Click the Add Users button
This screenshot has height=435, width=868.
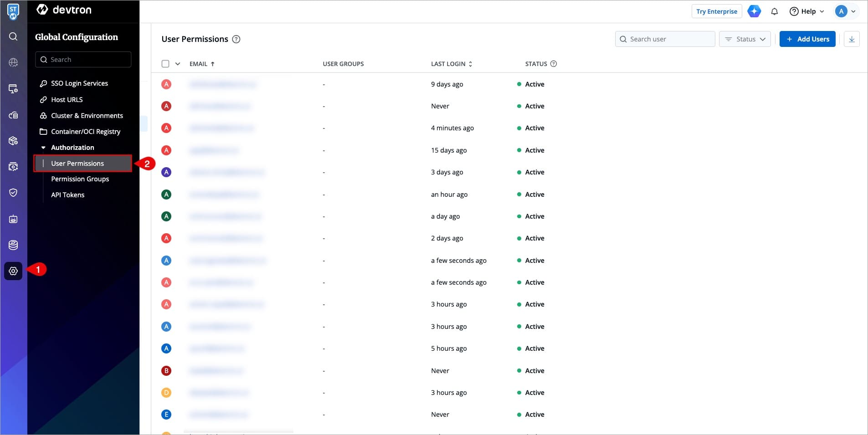point(807,39)
